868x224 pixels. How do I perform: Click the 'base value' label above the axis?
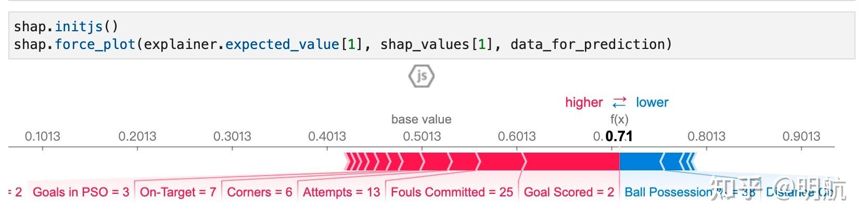[421, 119]
